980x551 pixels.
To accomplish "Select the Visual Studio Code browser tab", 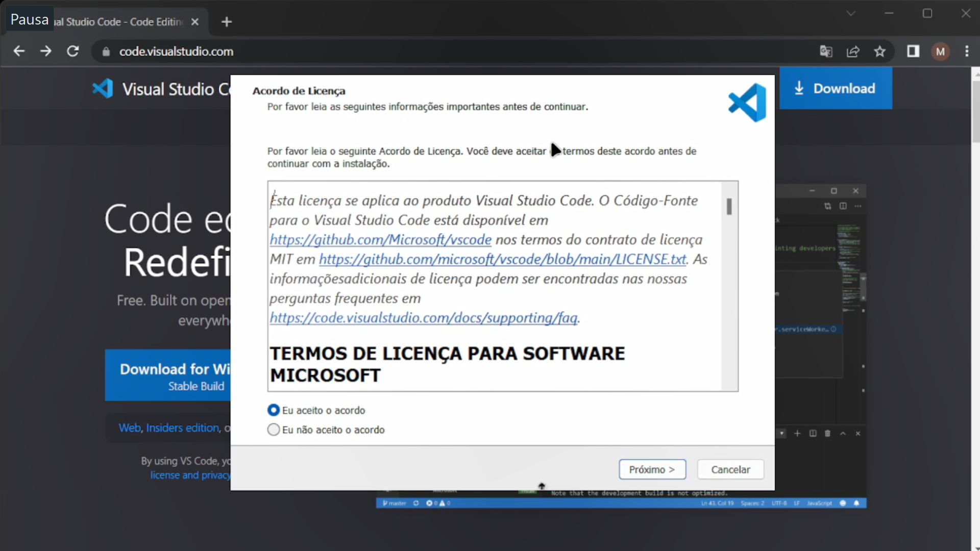I will (x=118, y=22).
